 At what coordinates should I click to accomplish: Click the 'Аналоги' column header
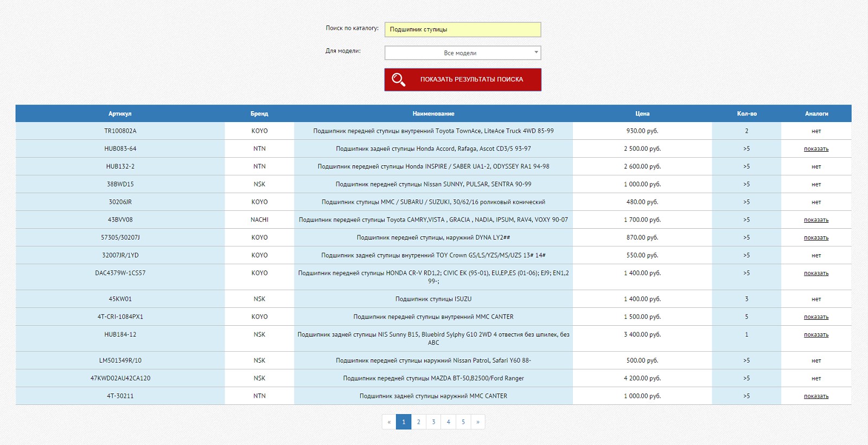pos(816,114)
